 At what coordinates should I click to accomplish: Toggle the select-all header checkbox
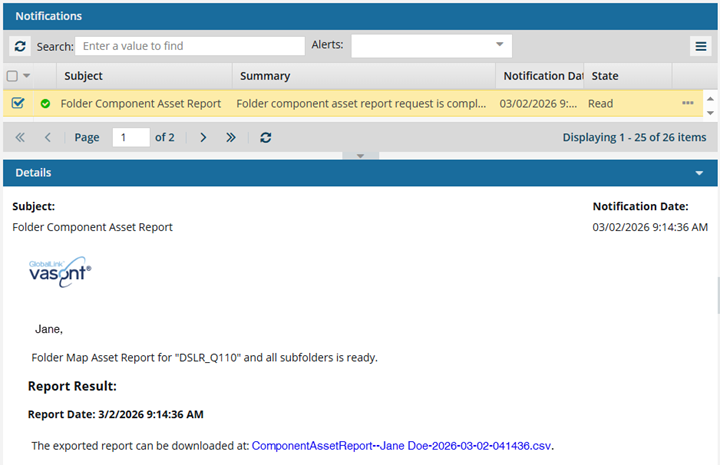12,76
